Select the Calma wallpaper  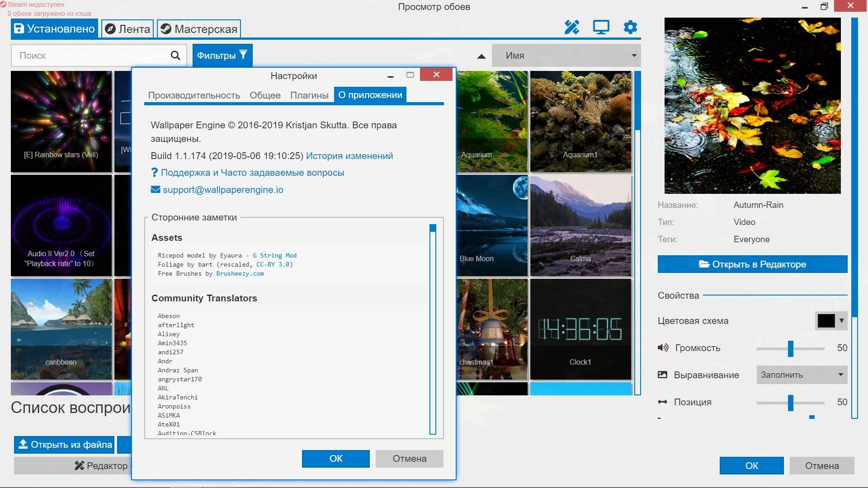click(x=580, y=225)
